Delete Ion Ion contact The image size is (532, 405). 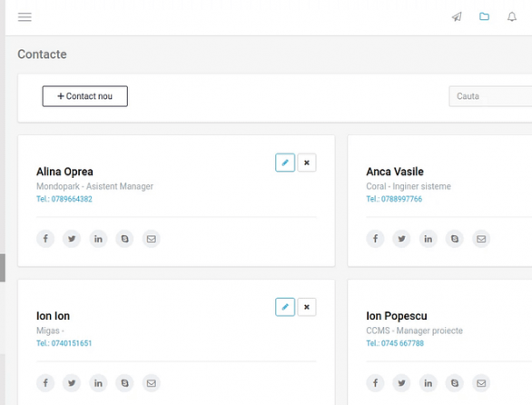(x=307, y=307)
